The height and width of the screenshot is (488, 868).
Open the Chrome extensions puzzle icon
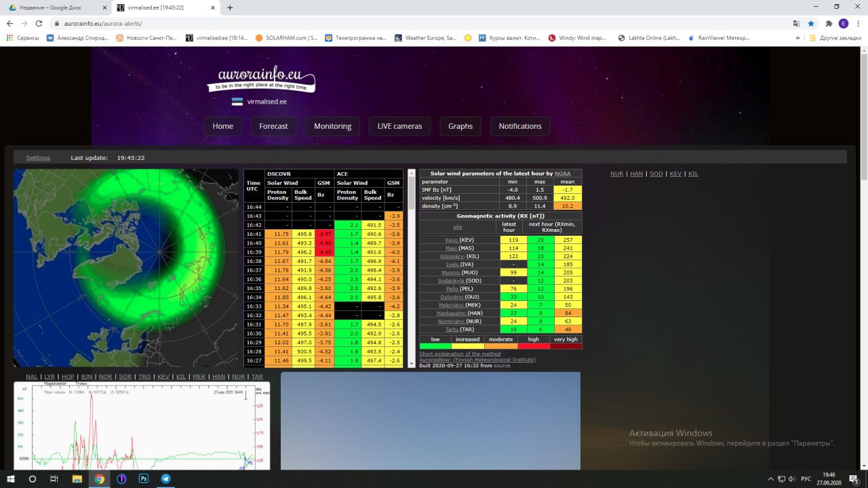[x=829, y=22]
